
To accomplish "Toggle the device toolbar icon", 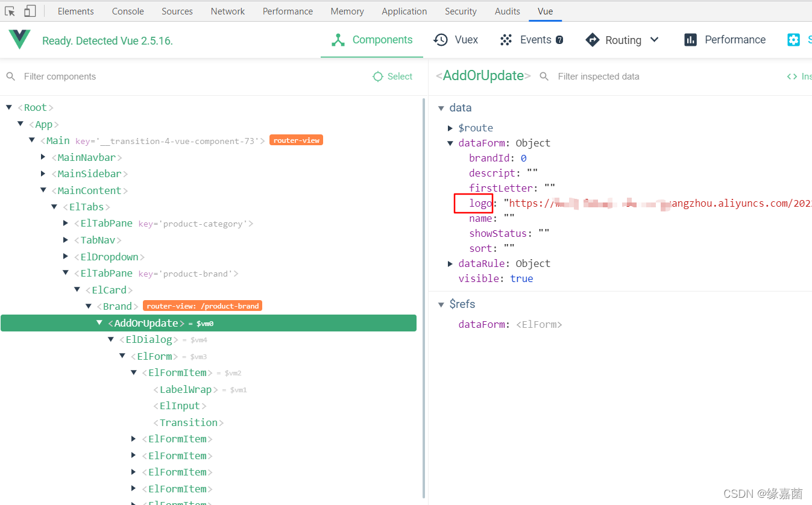I will [30, 11].
